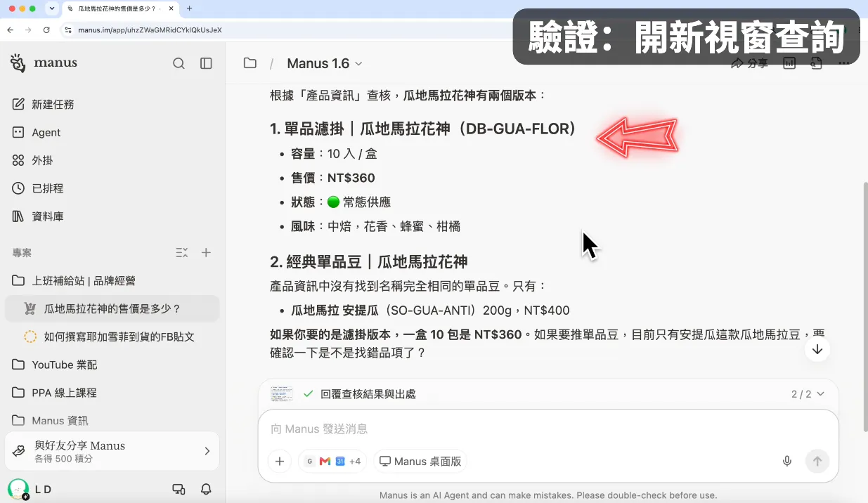Jump to latest with the down-arrow button
The image size is (868, 503).
pyautogui.click(x=817, y=349)
